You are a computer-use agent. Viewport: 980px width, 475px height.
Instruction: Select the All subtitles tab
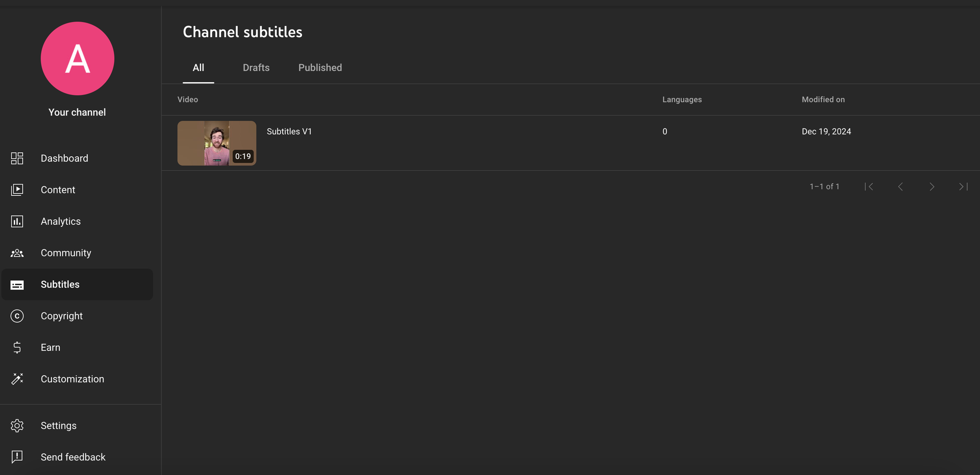198,68
